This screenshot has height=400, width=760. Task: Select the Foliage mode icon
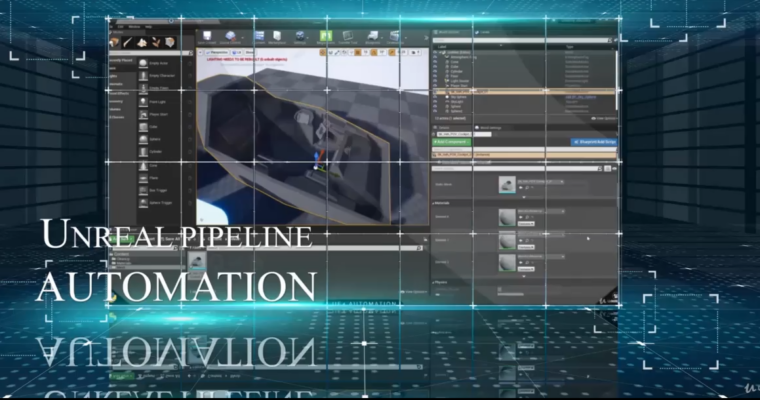click(156, 43)
